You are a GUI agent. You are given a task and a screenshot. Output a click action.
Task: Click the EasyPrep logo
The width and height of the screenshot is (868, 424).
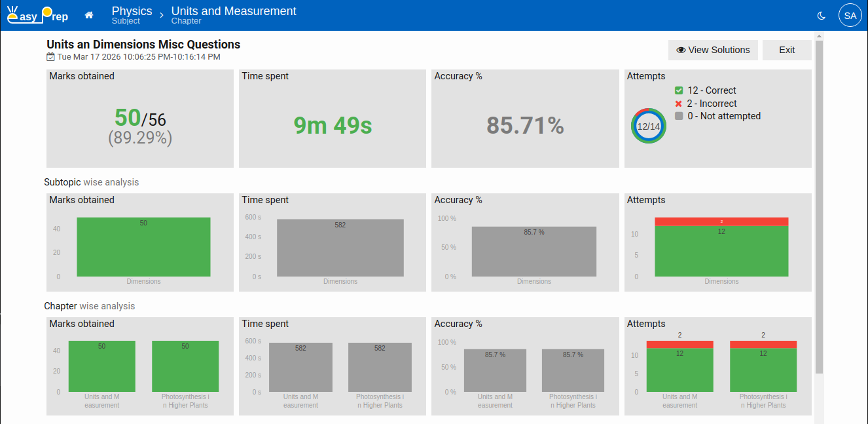click(37, 15)
